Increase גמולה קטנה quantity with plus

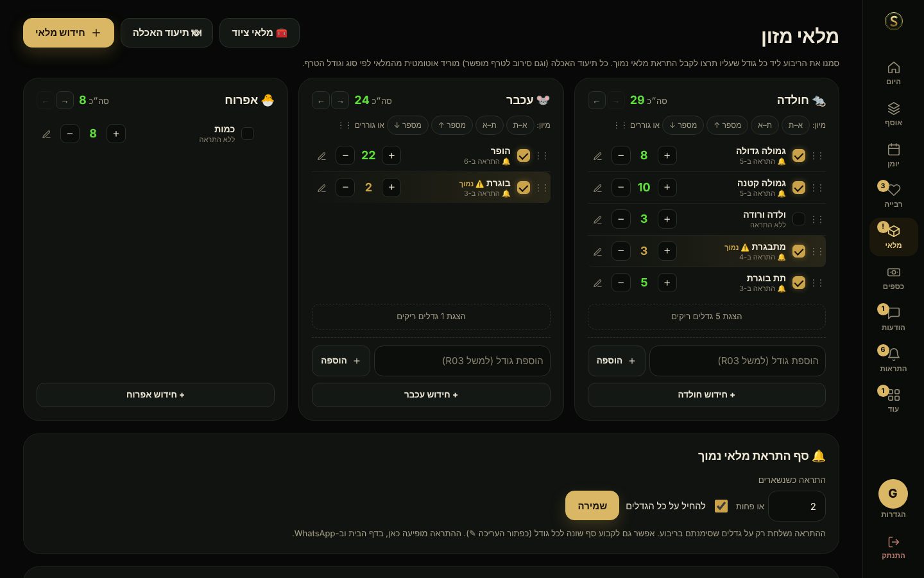[667, 188]
